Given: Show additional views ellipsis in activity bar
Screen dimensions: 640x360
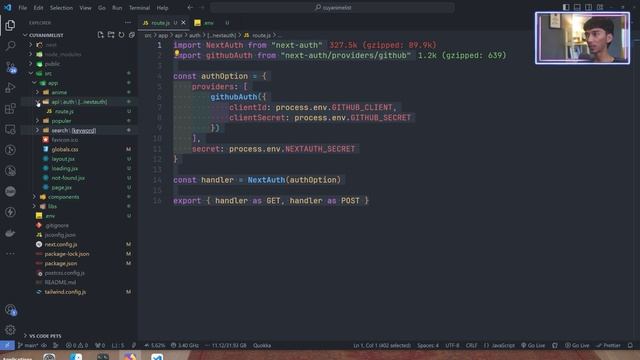Looking at the screenshot, I should point(10,253).
